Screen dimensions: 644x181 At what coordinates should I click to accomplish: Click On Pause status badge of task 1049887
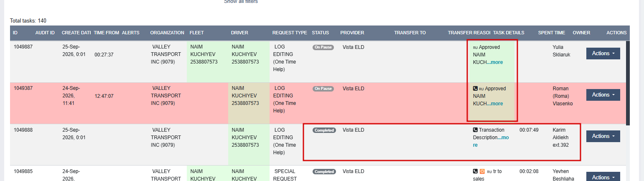tap(323, 47)
